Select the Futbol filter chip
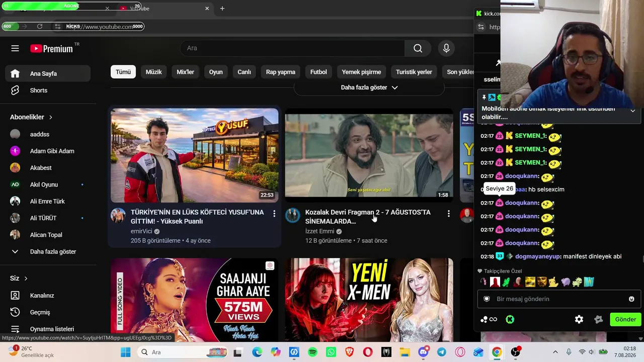Viewport: 644px width, 362px height. coord(318,72)
